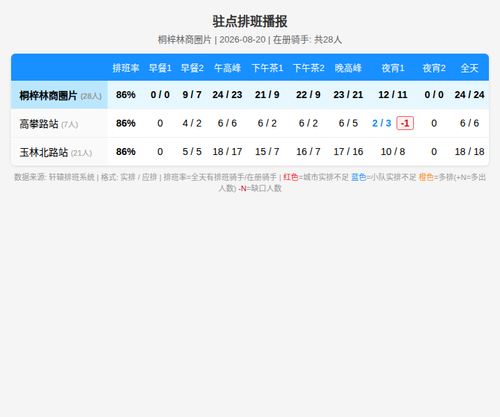
Task: Click 玉林北路站 早餐2 value 5 / 5
Action: click(192, 152)
